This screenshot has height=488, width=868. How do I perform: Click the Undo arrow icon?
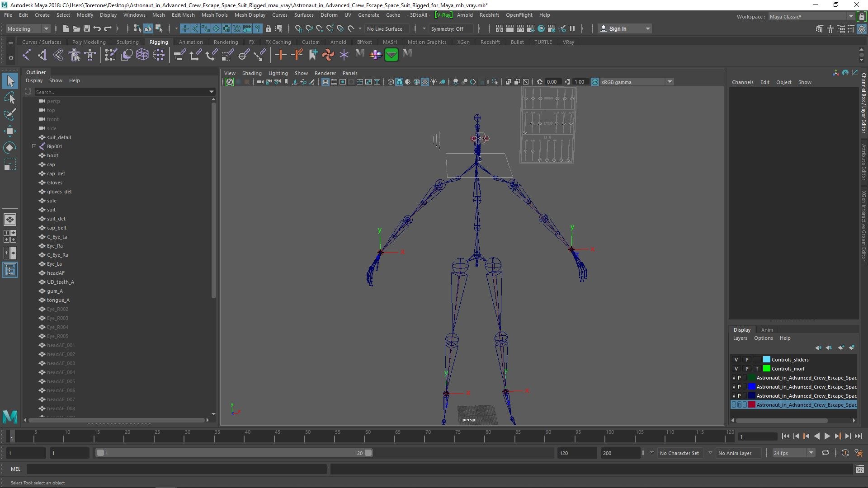point(97,29)
